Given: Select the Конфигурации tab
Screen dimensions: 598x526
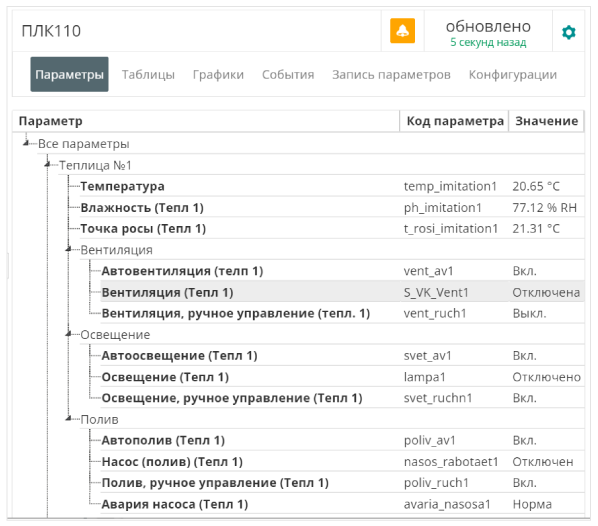Looking at the screenshot, I should point(513,74).
